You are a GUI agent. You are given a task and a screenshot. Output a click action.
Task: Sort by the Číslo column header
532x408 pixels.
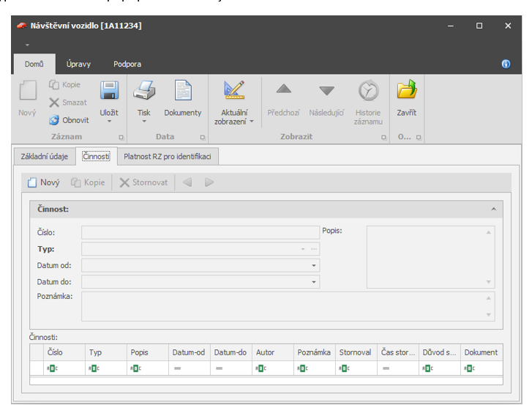click(64, 352)
